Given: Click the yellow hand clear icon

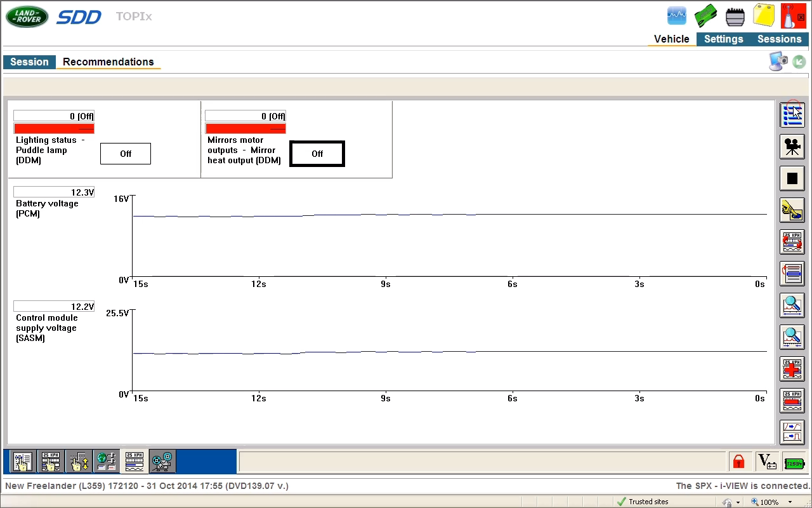Looking at the screenshot, I should click(x=792, y=210).
